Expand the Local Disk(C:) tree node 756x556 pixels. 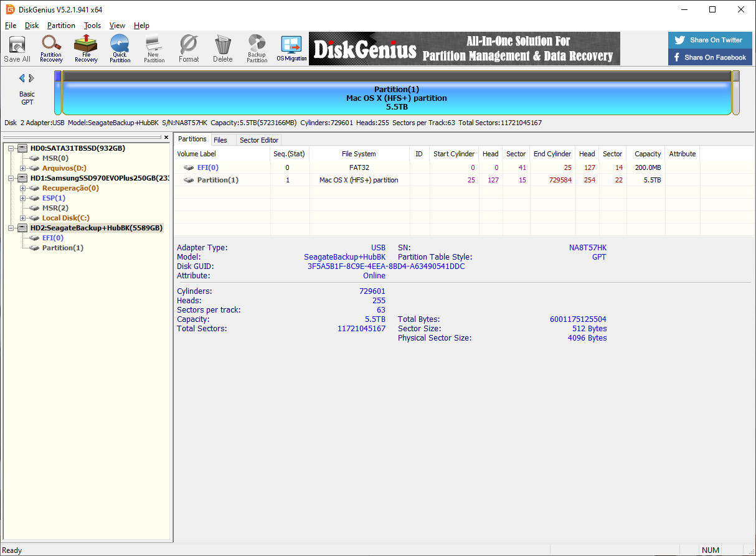click(x=22, y=218)
